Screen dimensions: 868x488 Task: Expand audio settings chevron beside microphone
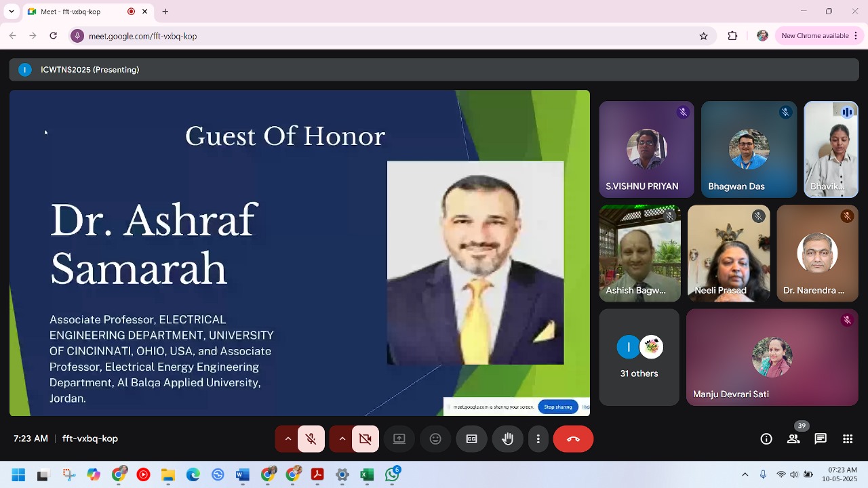click(x=288, y=439)
